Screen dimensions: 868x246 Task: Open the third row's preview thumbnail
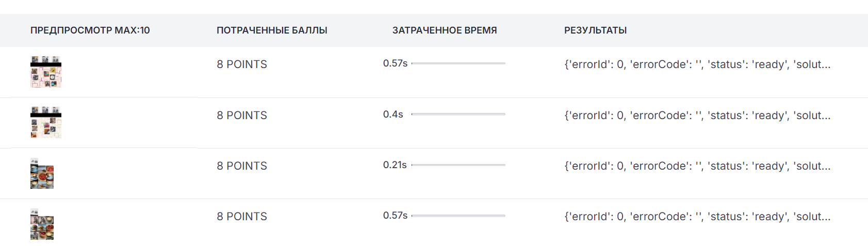[42, 173]
